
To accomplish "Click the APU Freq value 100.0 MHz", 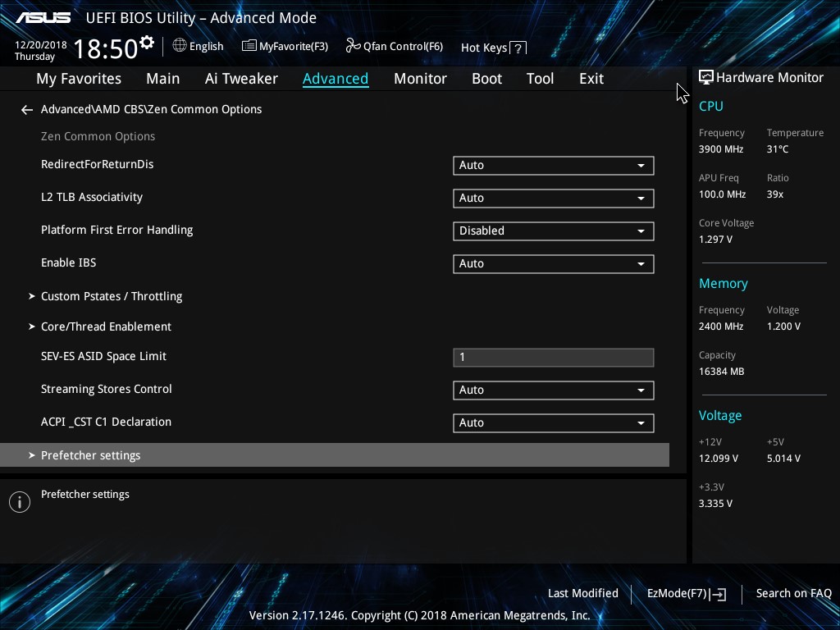I will click(722, 194).
